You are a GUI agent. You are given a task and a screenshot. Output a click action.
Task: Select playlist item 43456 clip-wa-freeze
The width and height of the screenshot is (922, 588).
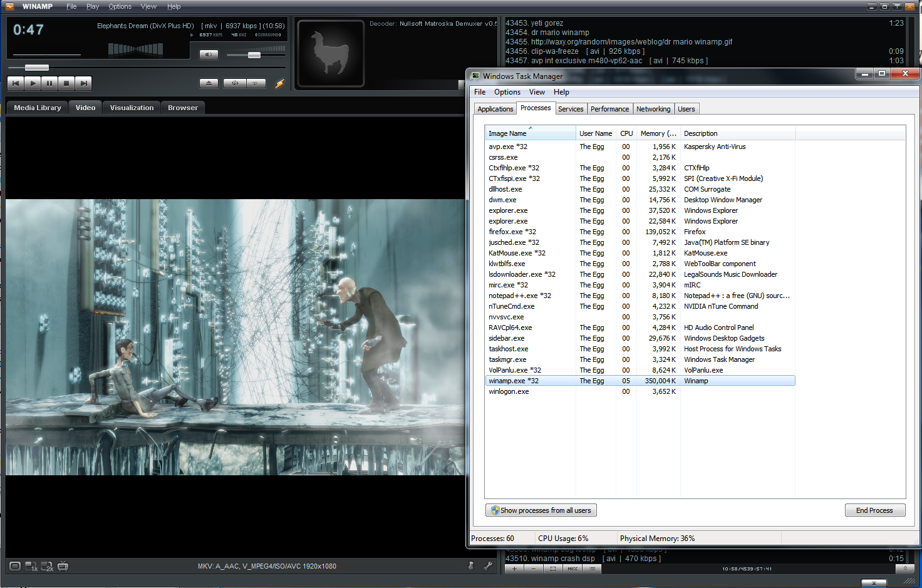(x=704, y=51)
